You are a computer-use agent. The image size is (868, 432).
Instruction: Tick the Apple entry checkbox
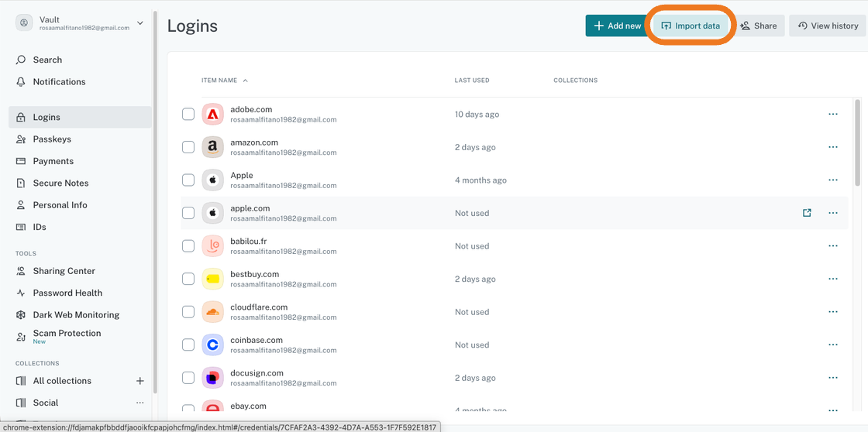188,180
